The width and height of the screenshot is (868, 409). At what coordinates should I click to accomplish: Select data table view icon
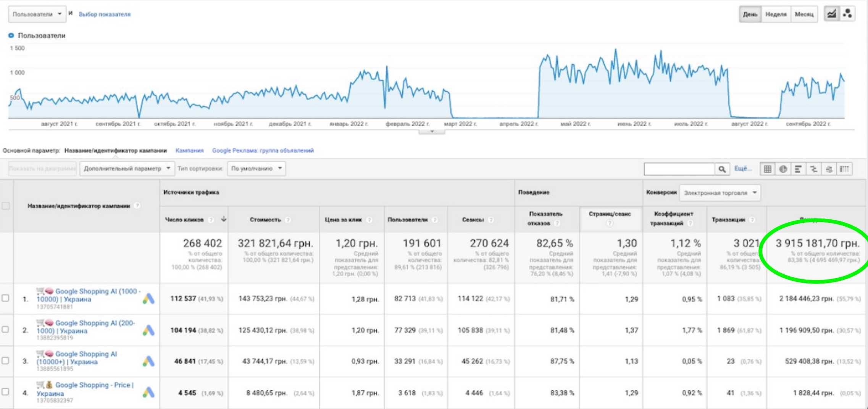coord(768,169)
